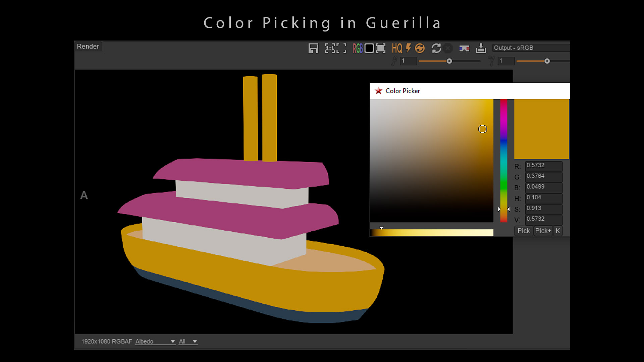Click the render region icon
Screen dimensions: 644x362
(x=380, y=48)
